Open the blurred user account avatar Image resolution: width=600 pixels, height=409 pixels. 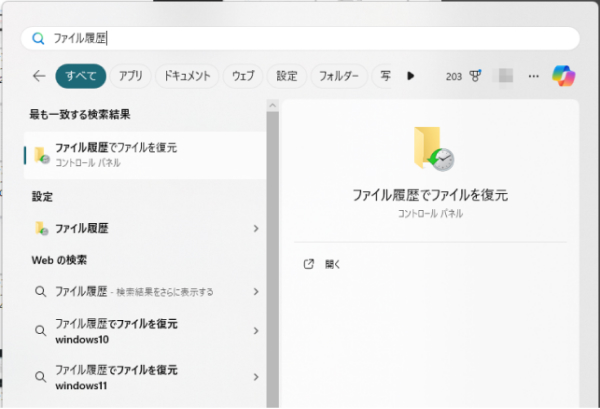tap(503, 76)
